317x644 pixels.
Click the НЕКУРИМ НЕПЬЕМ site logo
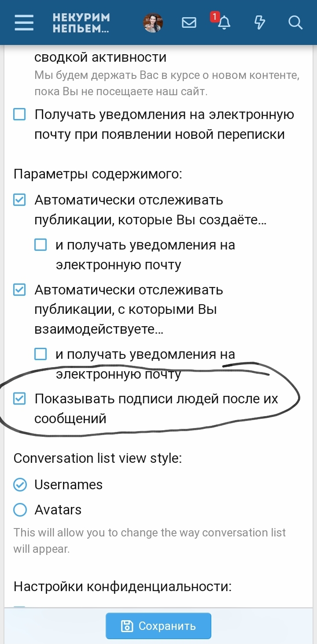tap(81, 23)
